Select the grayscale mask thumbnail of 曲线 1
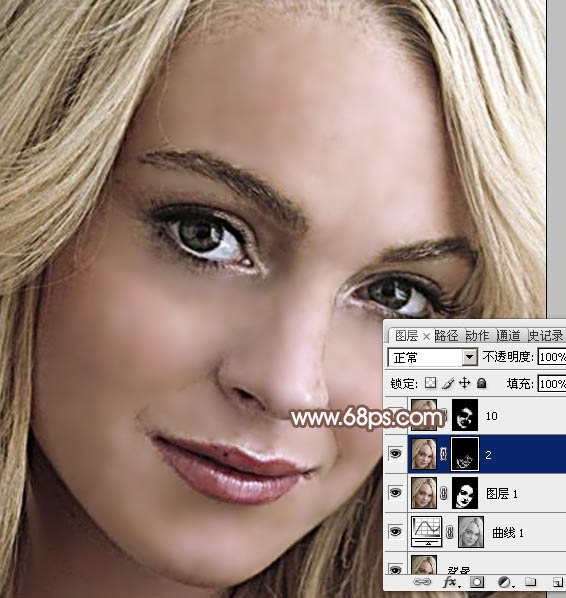 coord(471,532)
